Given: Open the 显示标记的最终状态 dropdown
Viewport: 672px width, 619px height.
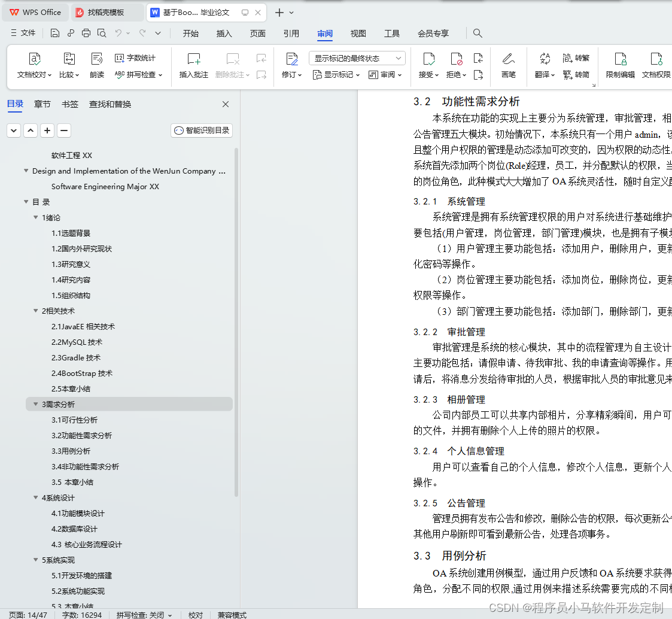Looking at the screenshot, I should point(357,57).
